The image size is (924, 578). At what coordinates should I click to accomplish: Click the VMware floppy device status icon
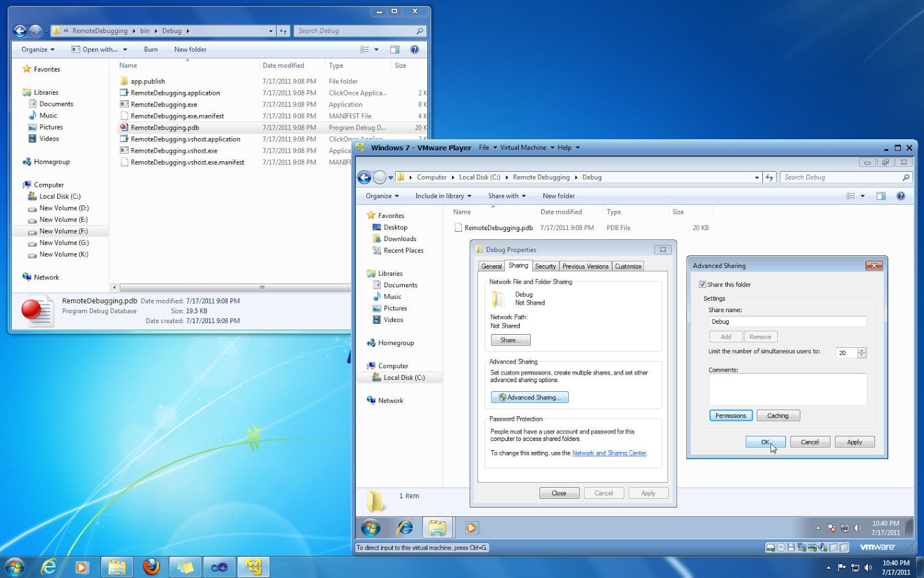791,547
